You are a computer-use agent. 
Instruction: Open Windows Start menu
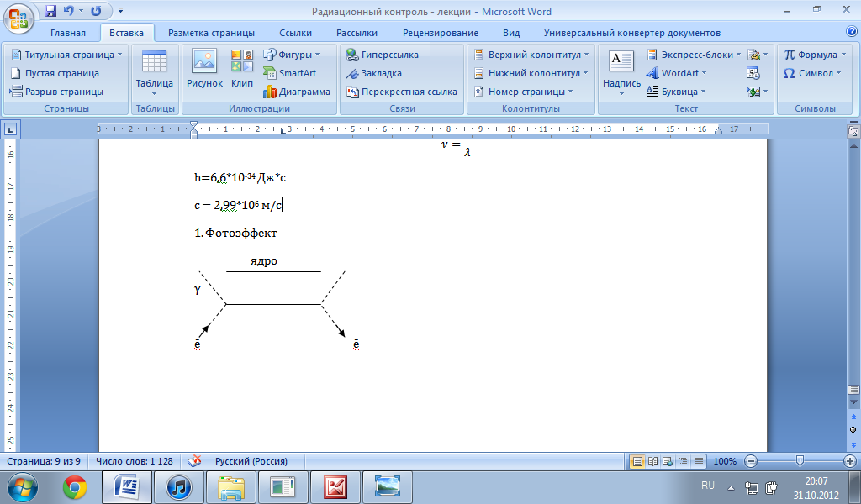coord(23,487)
